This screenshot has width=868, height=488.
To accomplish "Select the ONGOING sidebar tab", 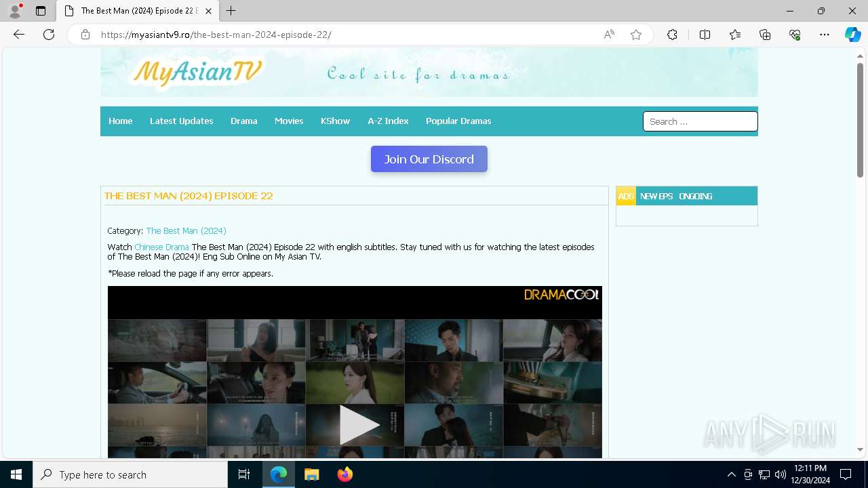I will [696, 196].
